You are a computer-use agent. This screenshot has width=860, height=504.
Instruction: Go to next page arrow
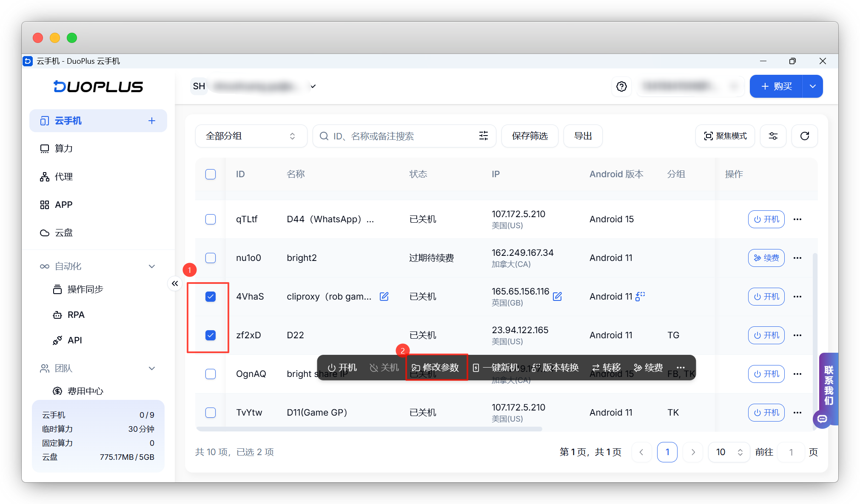(693, 452)
